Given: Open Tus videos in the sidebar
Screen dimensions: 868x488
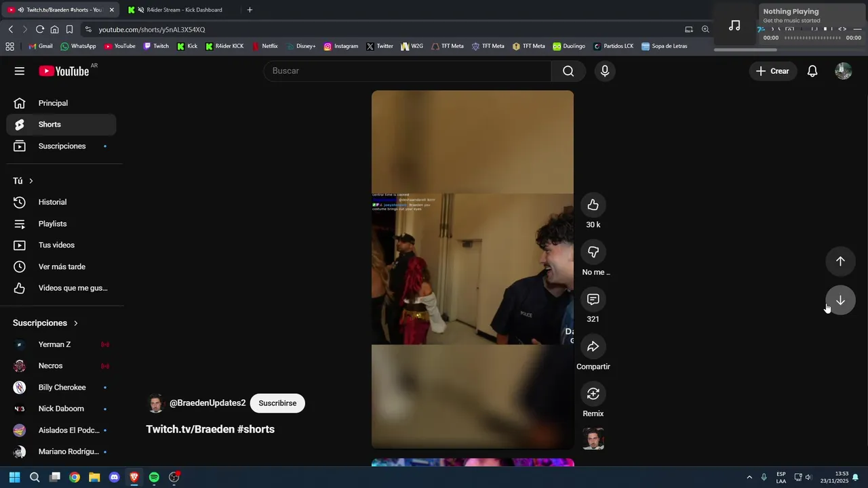Looking at the screenshot, I should pos(62,245).
